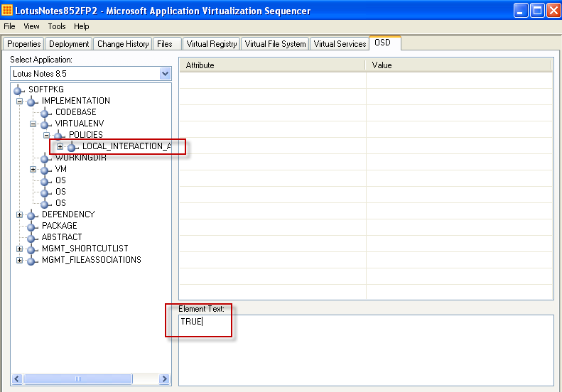This screenshot has height=392, width=562.
Task: Open the File menu
Action: pyautogui.click(x=9, y=26)
